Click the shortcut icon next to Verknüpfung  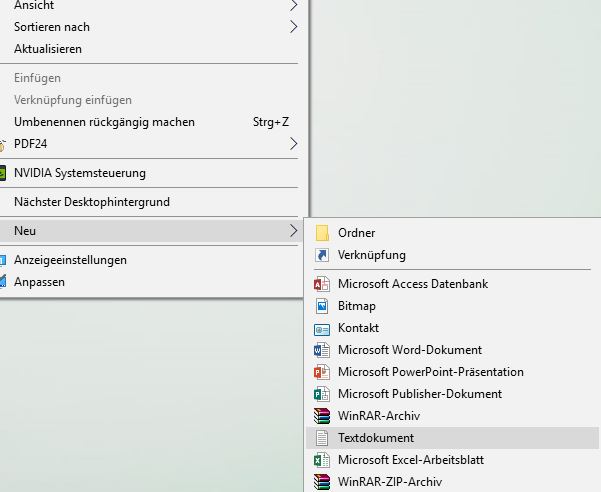[x=322, y=255]
